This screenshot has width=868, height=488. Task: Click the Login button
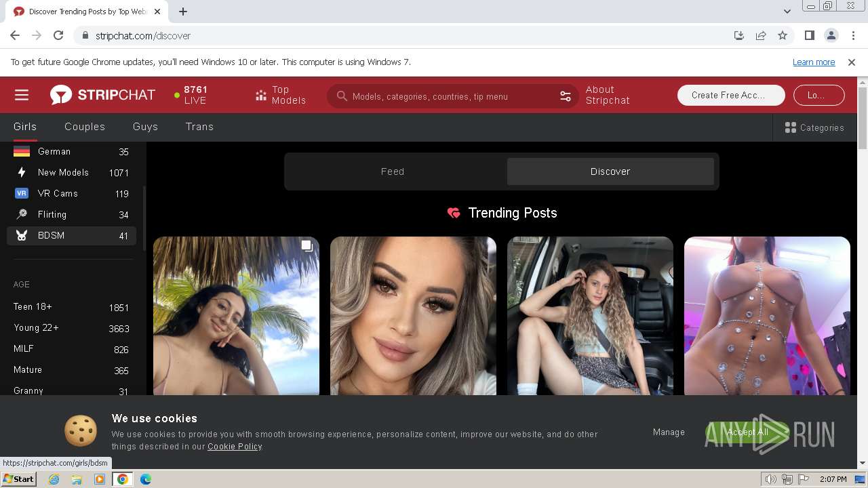click(x=819, y=95)
